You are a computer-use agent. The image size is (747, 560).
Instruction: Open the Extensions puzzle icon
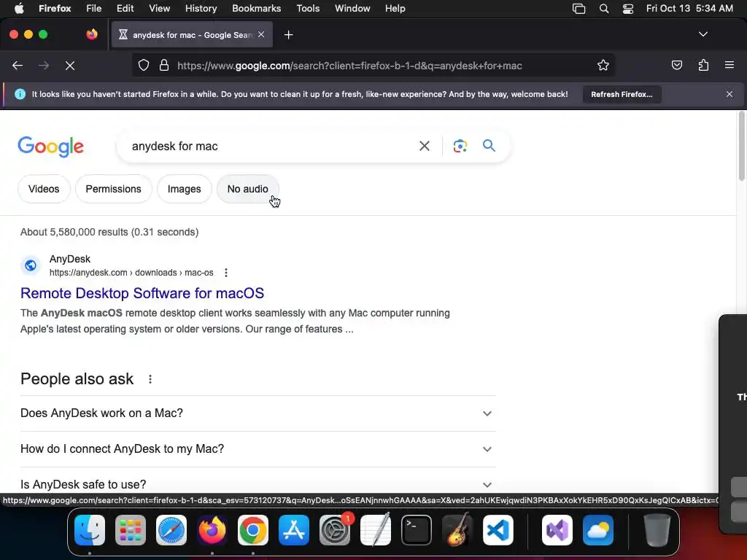point(703,65)
